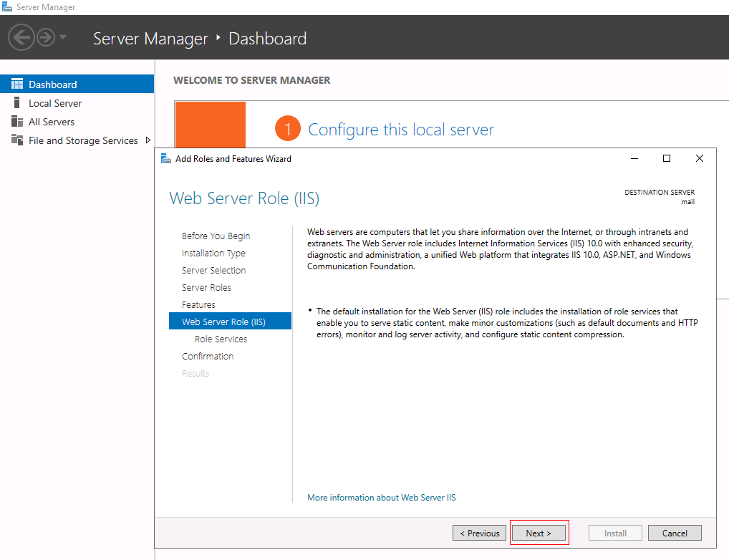The image size is (729, 560).
Task: Go to Role Services wizard step
Action: (x=221, y=339)
